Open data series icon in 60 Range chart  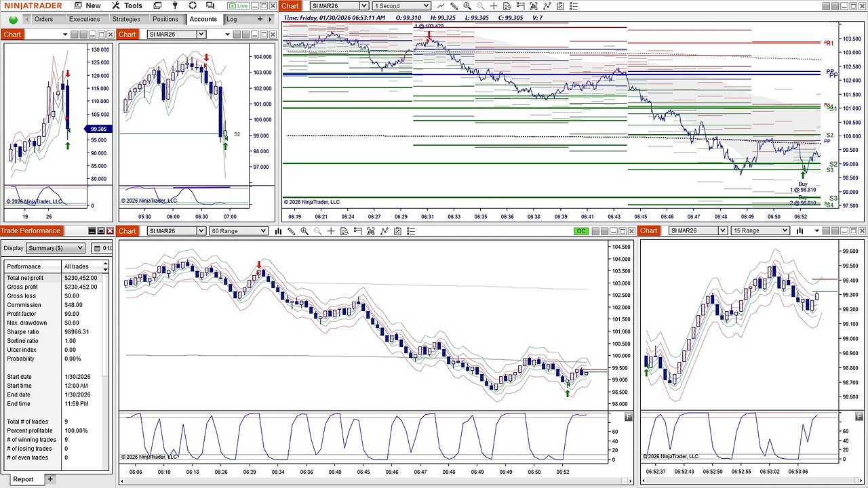point(371,231)
